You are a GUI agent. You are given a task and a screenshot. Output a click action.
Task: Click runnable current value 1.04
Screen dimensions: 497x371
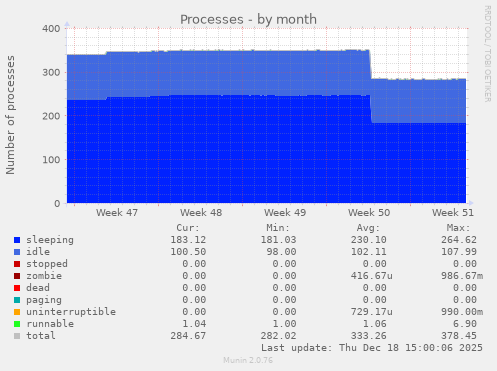click(x=194, y=324)
